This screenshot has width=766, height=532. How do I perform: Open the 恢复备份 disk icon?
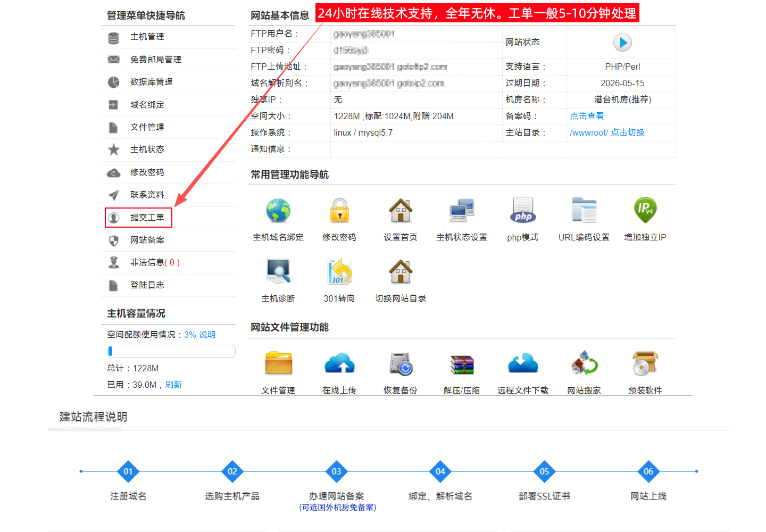pyautogui.click(x=401, y=364)
